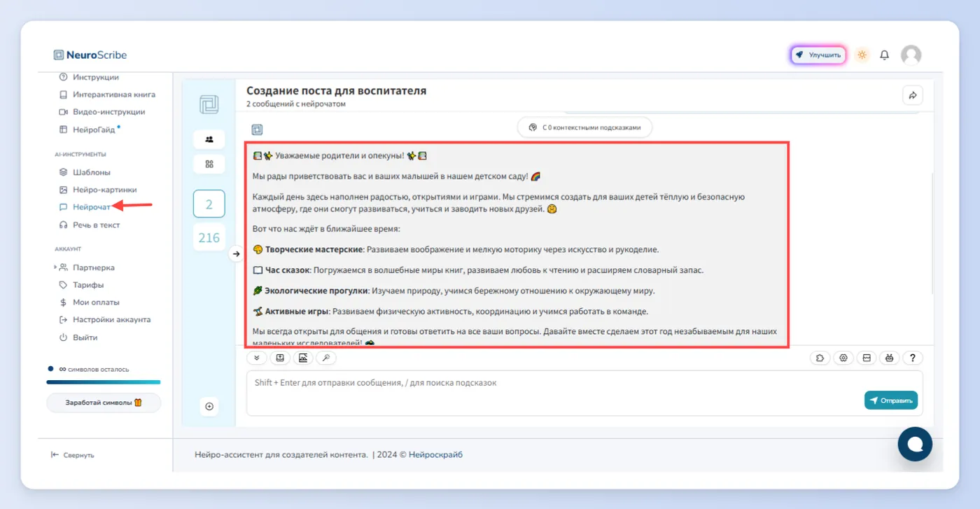Select the chat counter showing 2
Viewport: 980px width, 509px height.
pyautogui.click(x=209, y=204)
